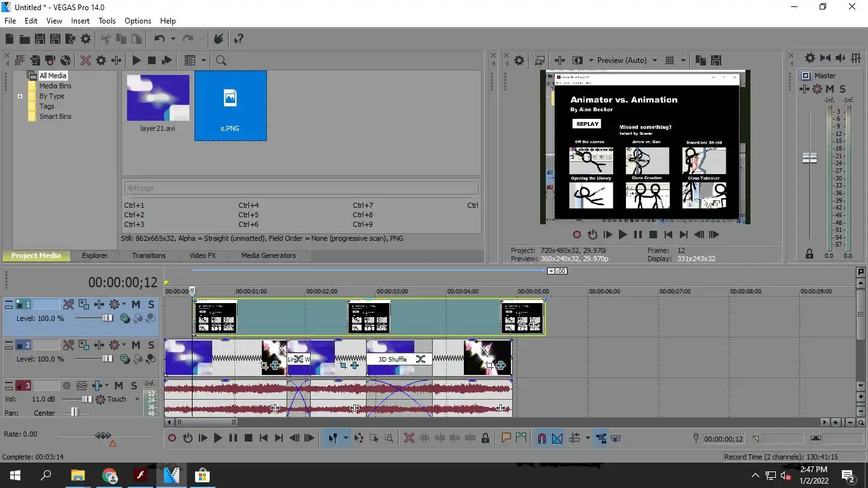The width and height of the screenshot is (868, 488).
Task: Switch to the Transitions tab
Action: click(x=149, y=255)
